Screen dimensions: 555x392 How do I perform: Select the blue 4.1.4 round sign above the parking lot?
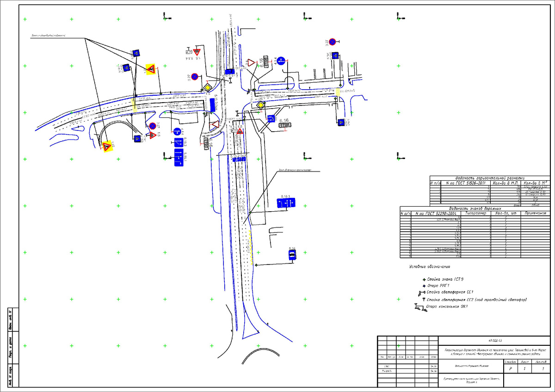pyautogui.click(x=281, y=61)
